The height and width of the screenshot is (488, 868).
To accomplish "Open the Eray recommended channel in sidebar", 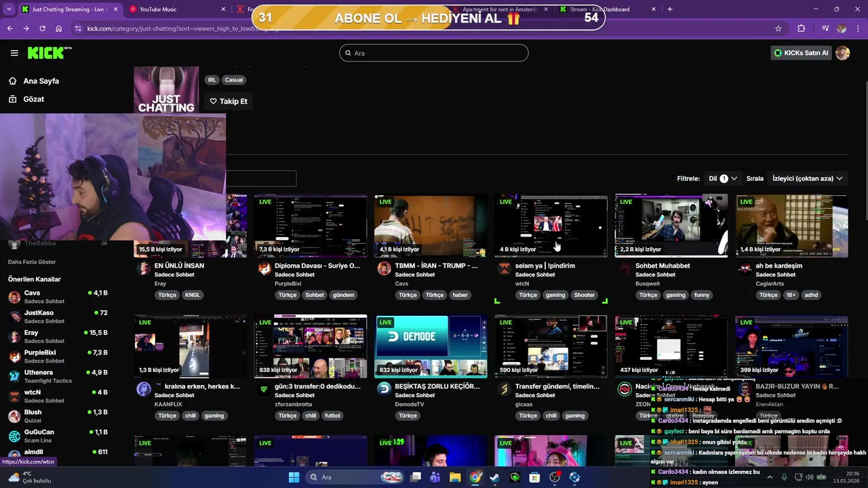I will (x=58, y=337).
